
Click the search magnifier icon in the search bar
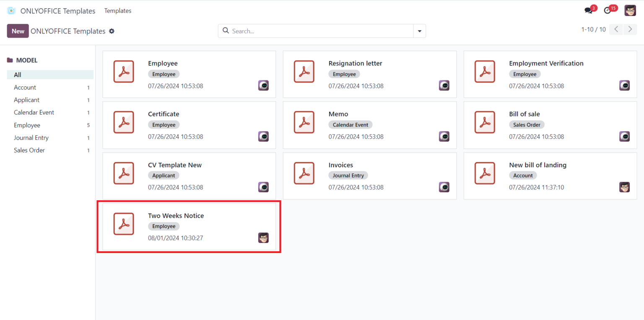[226, 31]
